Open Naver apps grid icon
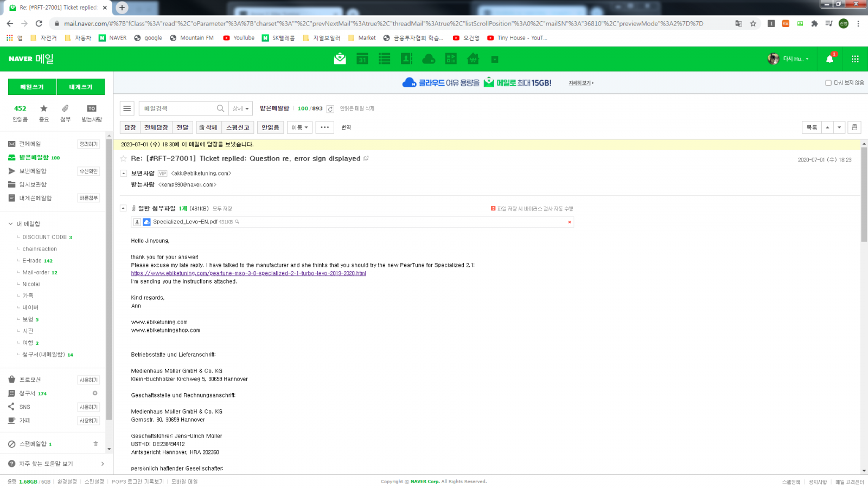This screenshot has height=488, width=868. click(x=855, y=59)
